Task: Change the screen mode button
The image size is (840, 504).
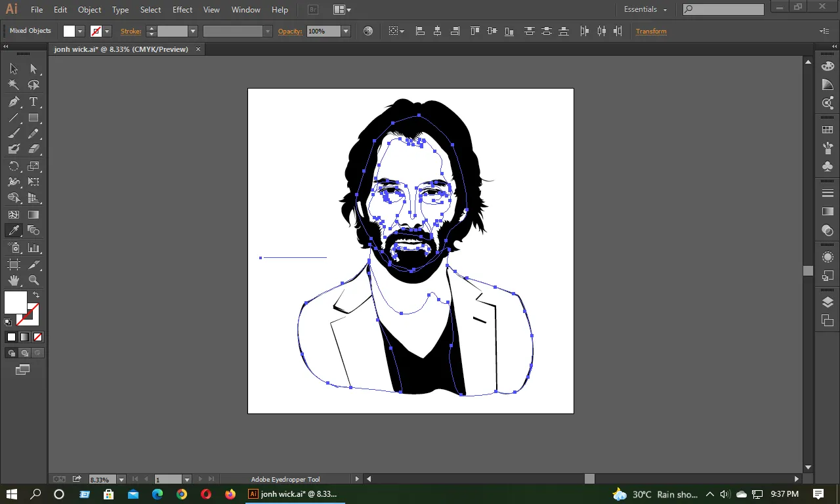Action: coord(23,370)
